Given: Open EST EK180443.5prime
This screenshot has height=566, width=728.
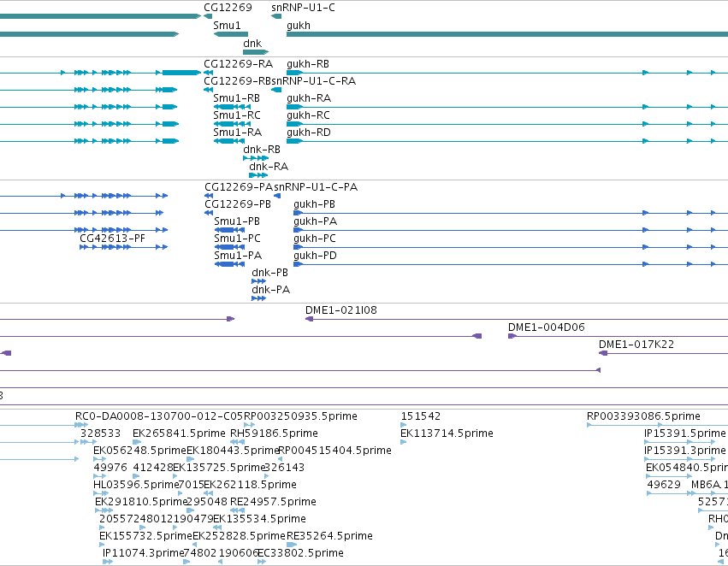Looking at the screenshot, I should pyautogui.click(x=233, y=451).
